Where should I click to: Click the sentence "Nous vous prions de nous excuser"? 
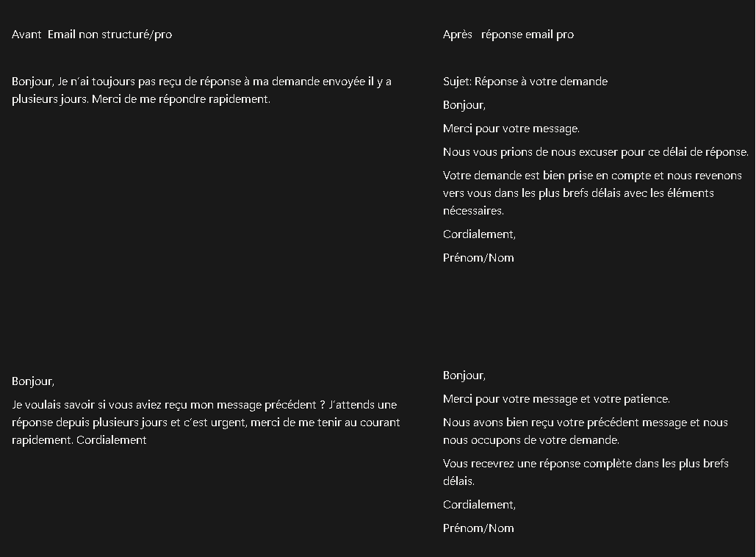[x=595, y=152]
